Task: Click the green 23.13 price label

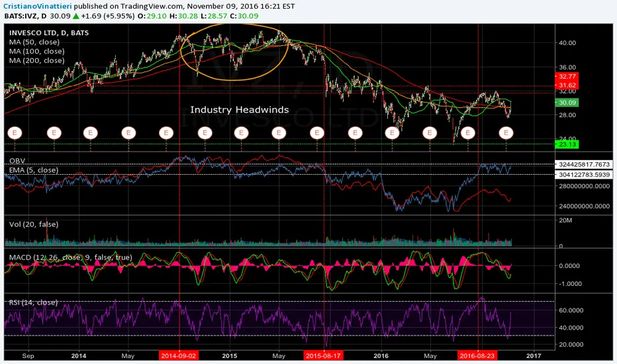Action: pyautogui.click(x=567, y=144)
